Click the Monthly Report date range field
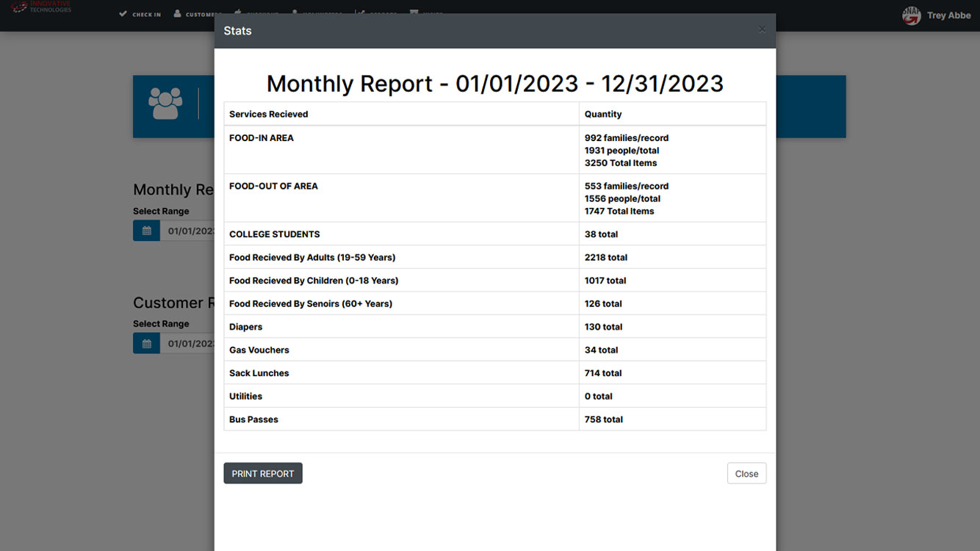 coord(190,231)
